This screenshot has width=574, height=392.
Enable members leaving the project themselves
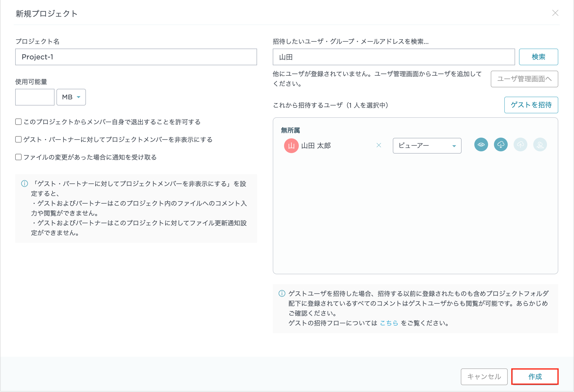click(18, 122)
